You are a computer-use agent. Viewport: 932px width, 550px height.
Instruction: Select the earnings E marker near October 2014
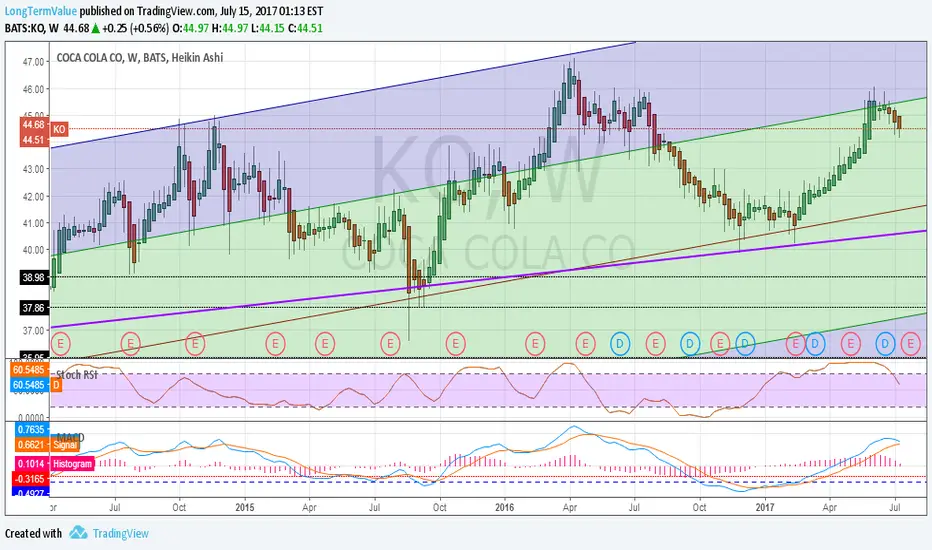[195, 343]
